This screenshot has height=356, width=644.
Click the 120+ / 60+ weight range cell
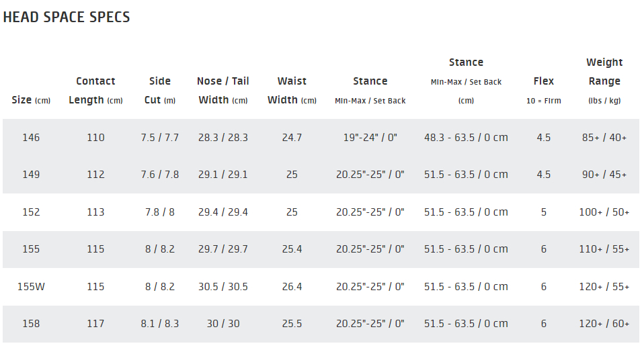point(604,324)
